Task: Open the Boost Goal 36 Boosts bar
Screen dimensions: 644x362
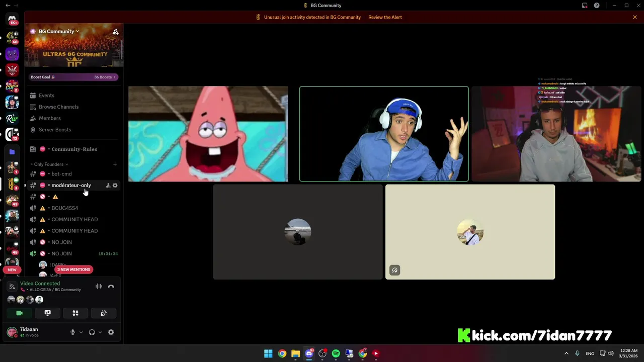Action: coord(73,77)
